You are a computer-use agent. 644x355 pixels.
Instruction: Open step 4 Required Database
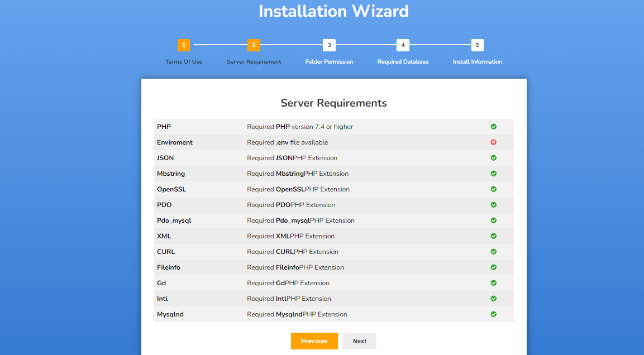403,45
